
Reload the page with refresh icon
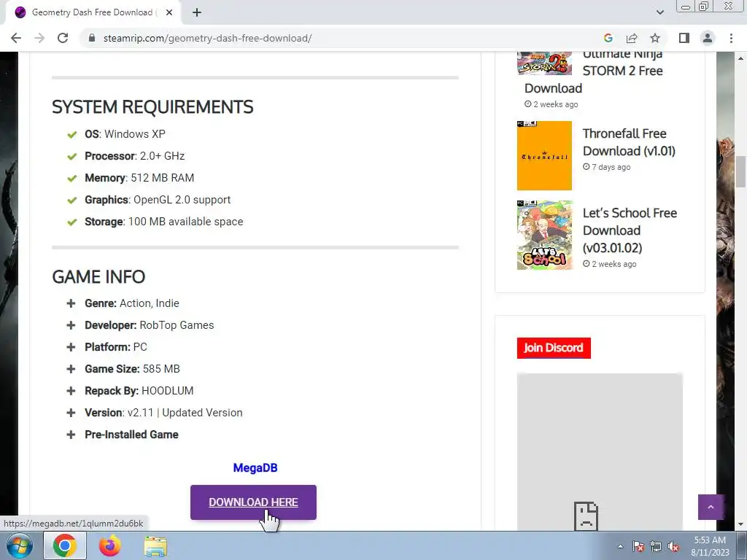click(x=63, y=38)
